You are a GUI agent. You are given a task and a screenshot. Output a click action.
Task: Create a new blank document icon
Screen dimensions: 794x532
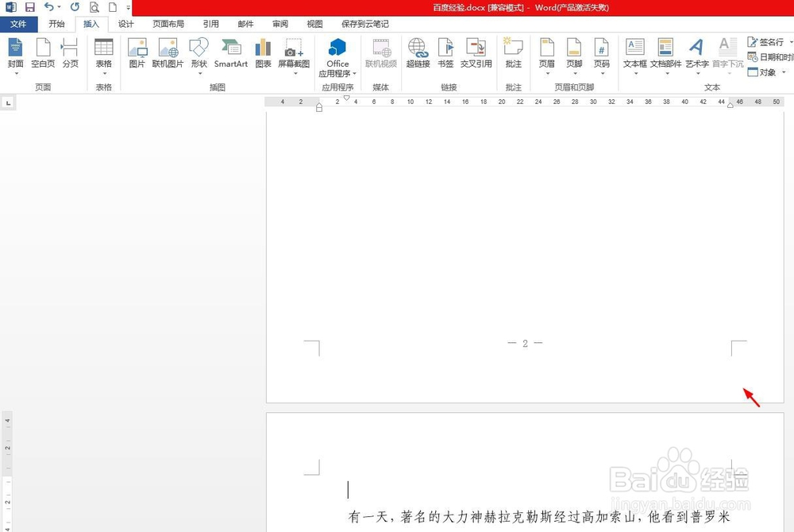coord(113,7)
